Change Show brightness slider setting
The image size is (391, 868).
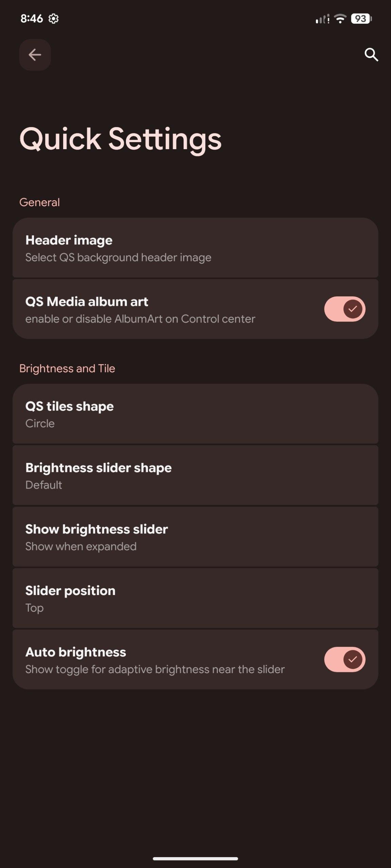coord(195,537)
